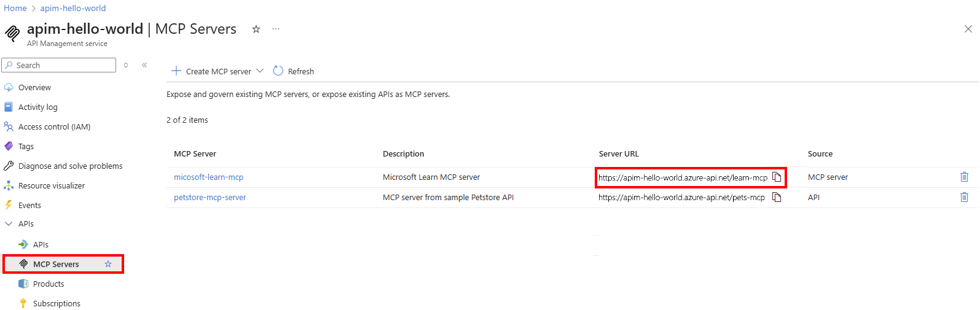Click the Refresh button
Viewport: 980px width, 310px height.
294,71
